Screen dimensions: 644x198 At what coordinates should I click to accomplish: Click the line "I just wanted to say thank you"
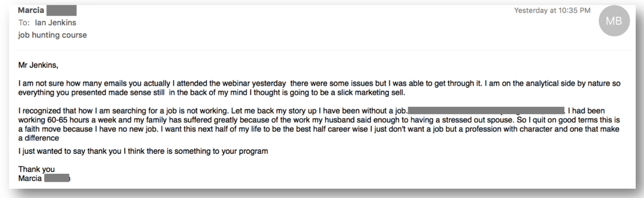pyautogui.click(x=143, y=151)
